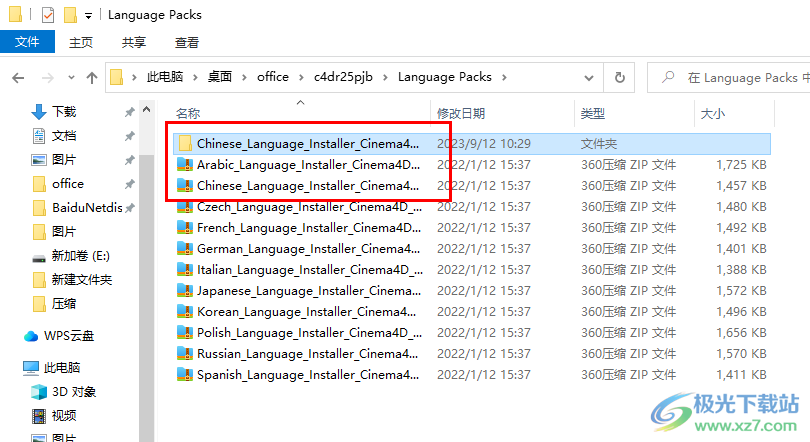Click the Italian ZIP archive icon
810x442 pixels.
click(184, 270)
